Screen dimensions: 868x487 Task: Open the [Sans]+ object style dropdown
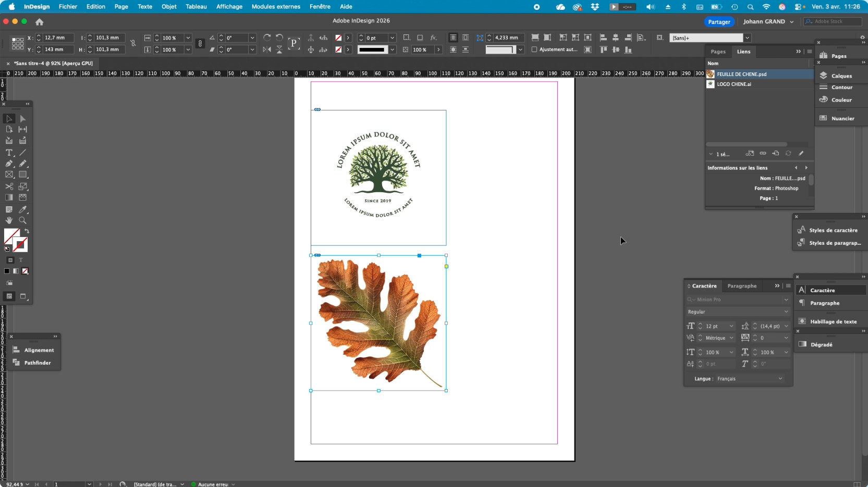(x=747, y=38)
